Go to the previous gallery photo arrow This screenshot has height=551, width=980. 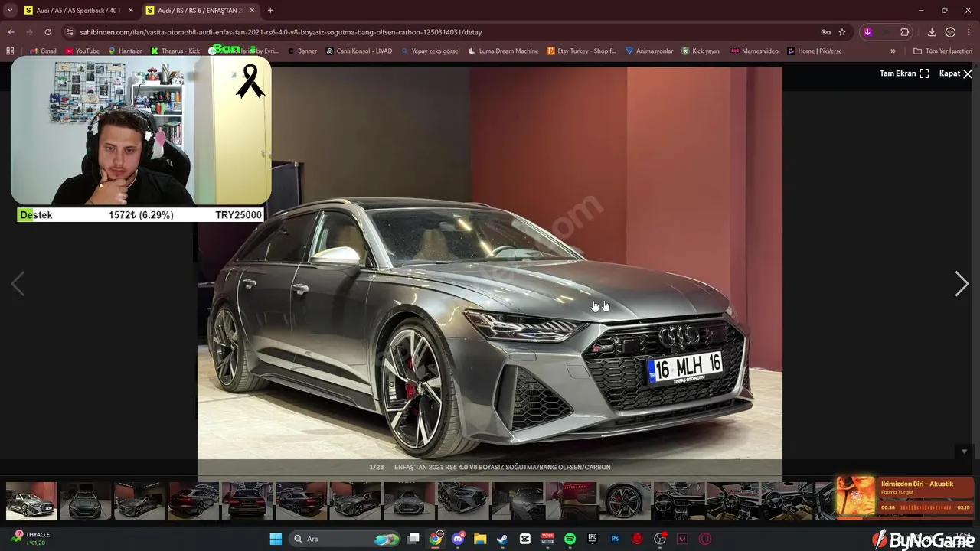tap(18, 284)
